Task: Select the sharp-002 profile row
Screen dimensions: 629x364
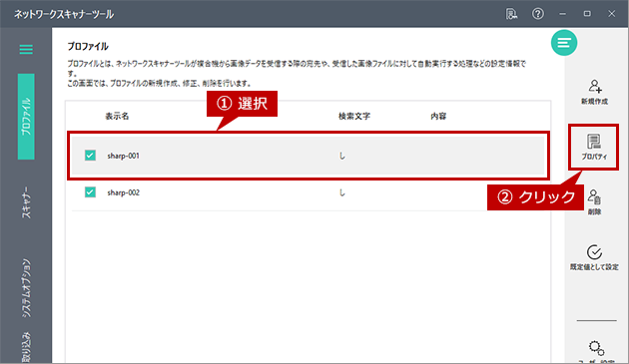Action: tap(309, 192)
